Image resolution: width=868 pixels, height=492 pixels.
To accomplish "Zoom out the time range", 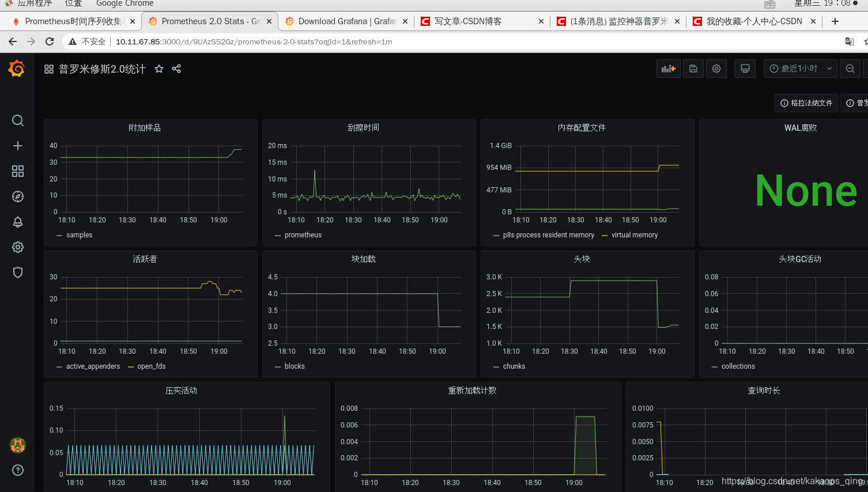I will [x=850, y=69].
